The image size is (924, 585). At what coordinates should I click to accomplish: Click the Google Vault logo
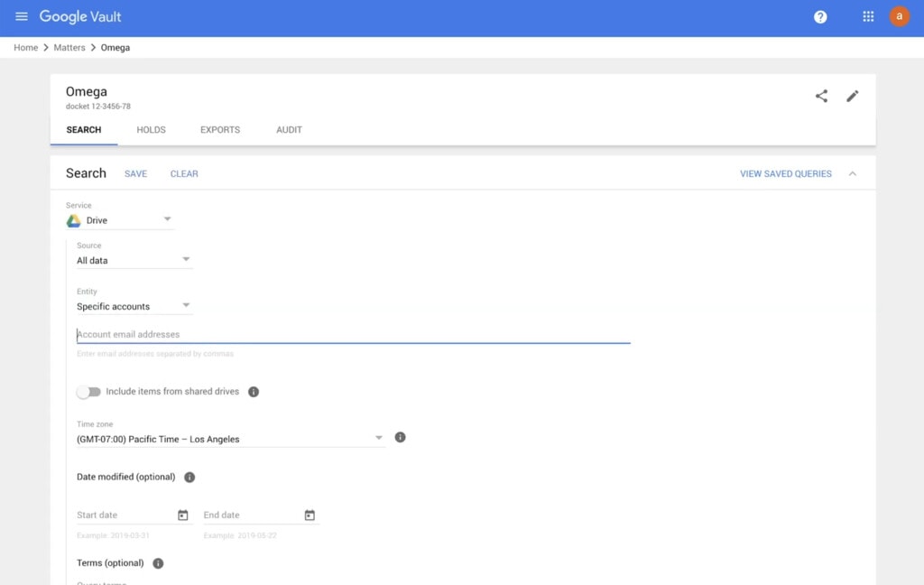tap(80, 16)
